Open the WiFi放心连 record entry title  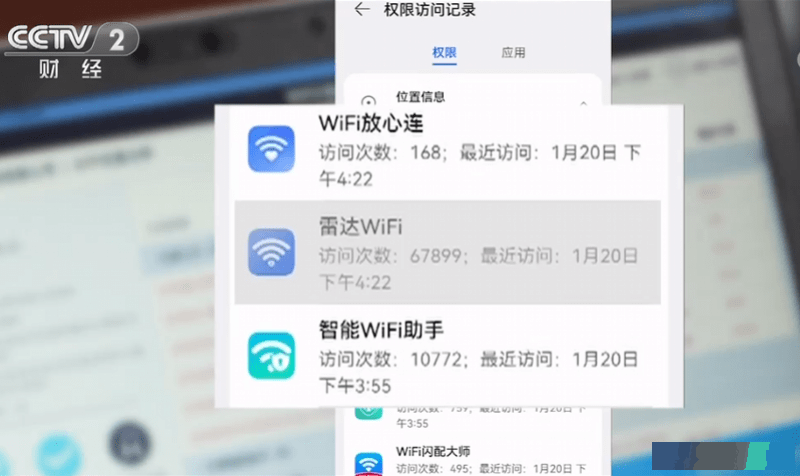tap(371, 123)
